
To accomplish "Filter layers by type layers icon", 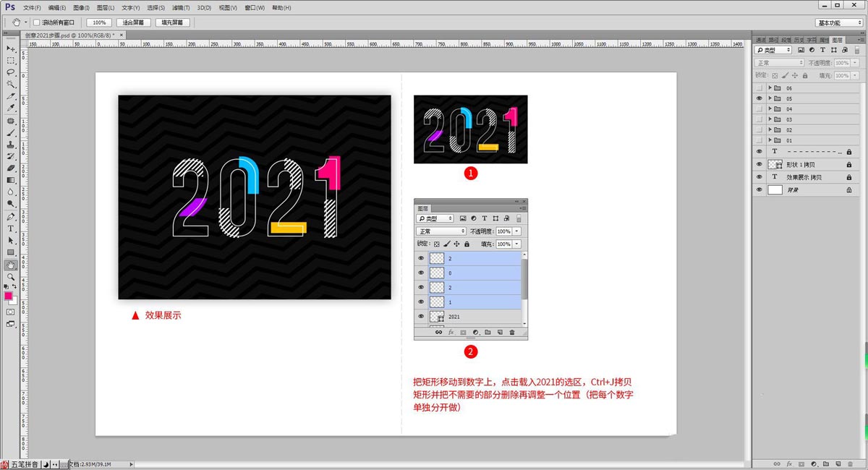I will coord(823,50).
